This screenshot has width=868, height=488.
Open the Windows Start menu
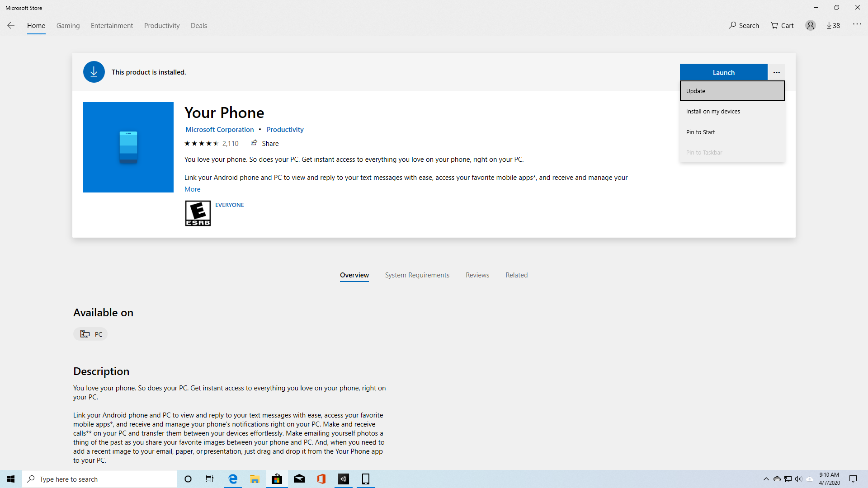click(x=11, y=479)
